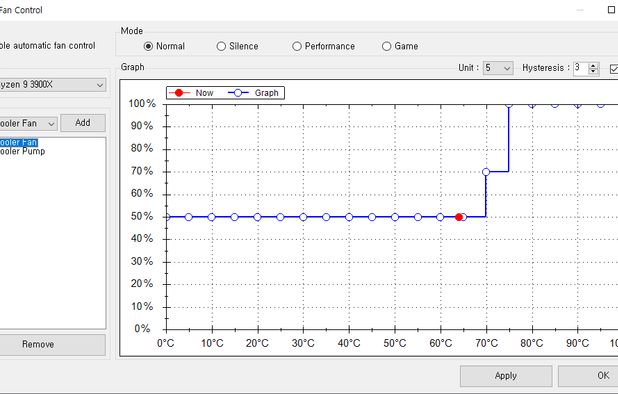
Task: Click the Hysteresis value field
Action: pos(580,68)
